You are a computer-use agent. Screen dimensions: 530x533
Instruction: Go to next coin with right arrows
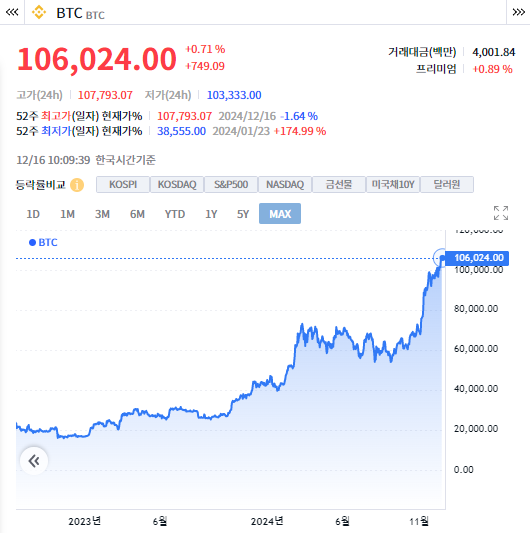click(x=518, y=12)
